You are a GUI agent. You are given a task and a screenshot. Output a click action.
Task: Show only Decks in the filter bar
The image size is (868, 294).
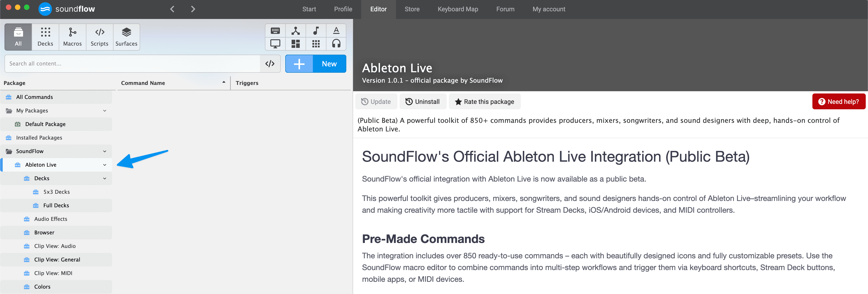[x=45, y=37]
